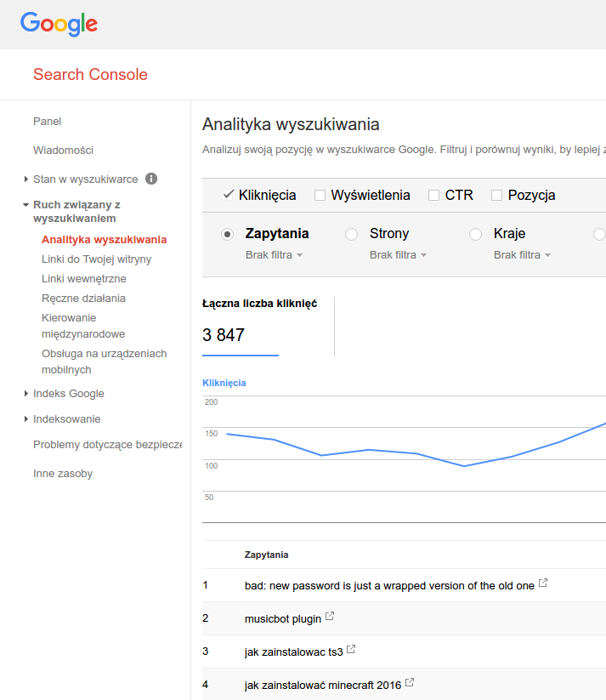Click info icon beside Stan w wyszukiwarce
The height and width of the screenshot is (700, 606).
pyautogui.click(x=151, y=179)
